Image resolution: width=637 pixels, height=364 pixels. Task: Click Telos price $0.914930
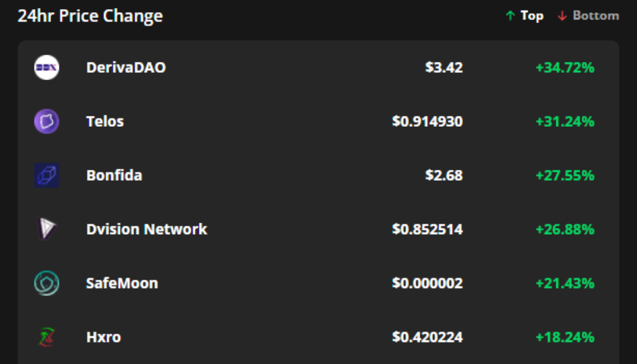point(427,121)
